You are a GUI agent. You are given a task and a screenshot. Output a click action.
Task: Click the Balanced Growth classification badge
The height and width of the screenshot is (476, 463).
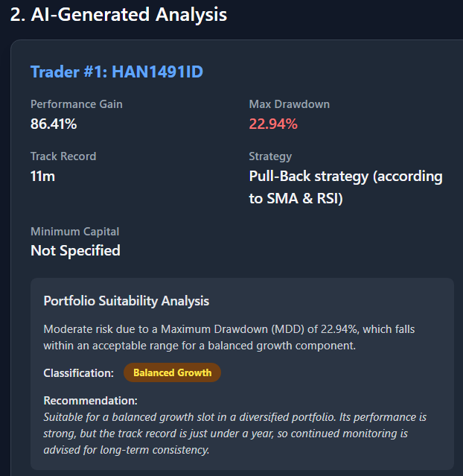tap(173, 372)
